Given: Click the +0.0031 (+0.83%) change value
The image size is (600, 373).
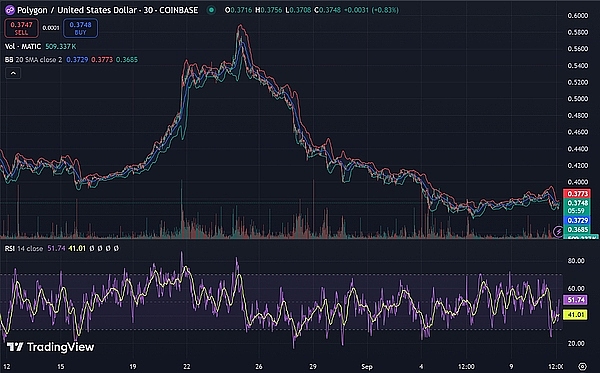Looking at the screenshot, I should click(371, 10).
